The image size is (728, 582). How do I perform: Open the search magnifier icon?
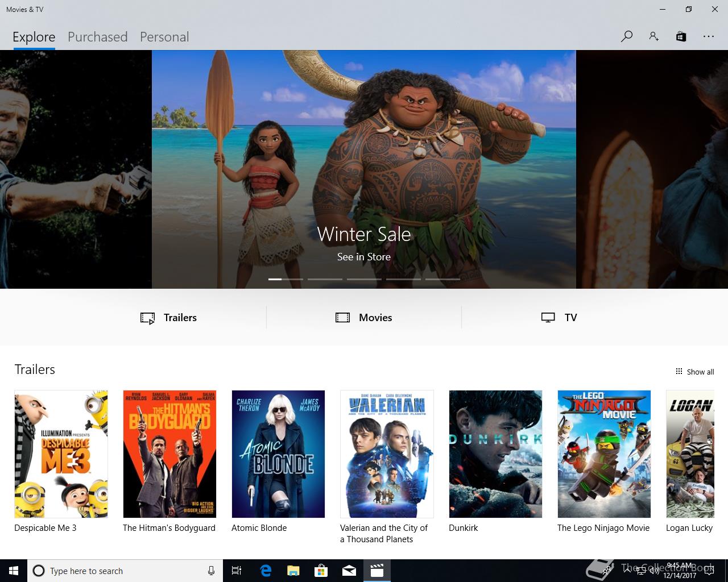(627, 36)
